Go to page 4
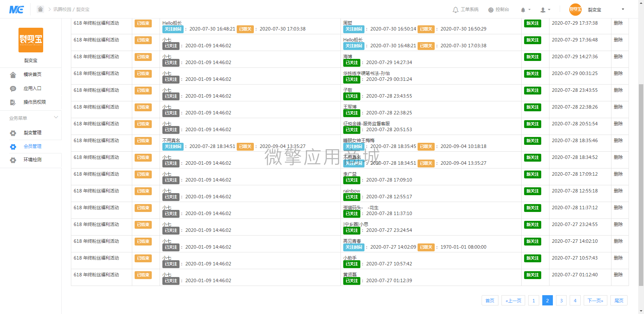This screenshot has height=314, width=644. [x=575, y=301]
